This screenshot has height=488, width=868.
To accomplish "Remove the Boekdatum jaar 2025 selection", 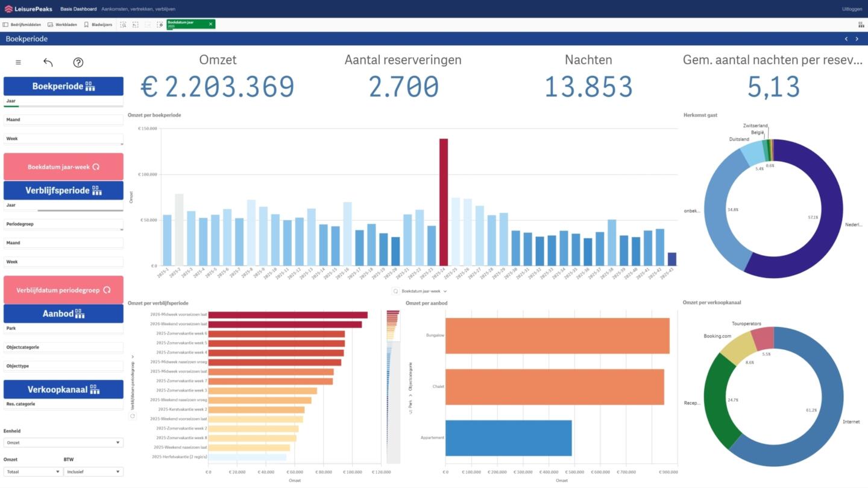I will click(x=210, y=24).
